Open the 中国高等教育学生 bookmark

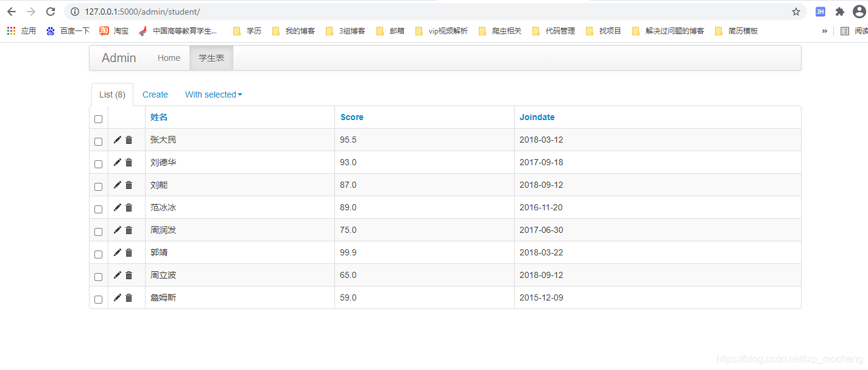pyautogui.click(x=178, y=30)
